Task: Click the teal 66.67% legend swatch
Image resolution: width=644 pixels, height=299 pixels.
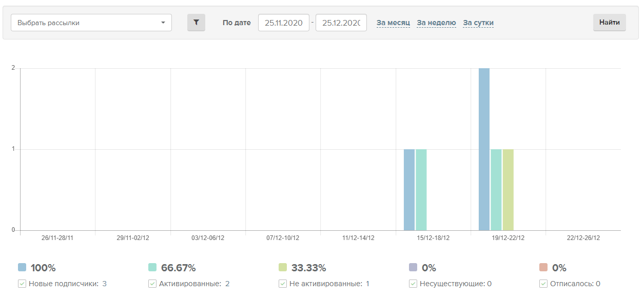Action: click(152, 267)
